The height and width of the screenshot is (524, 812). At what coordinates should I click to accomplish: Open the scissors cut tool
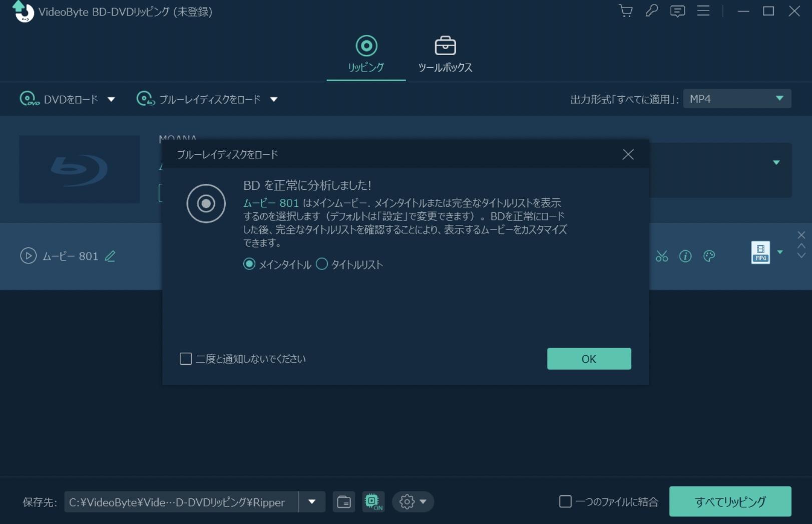662,256
